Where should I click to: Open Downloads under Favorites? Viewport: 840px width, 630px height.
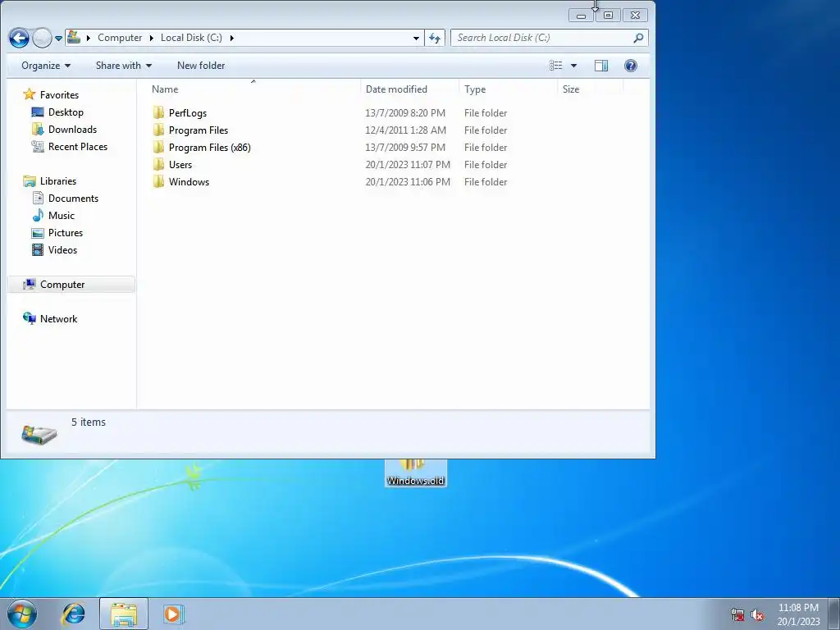[72, 129]
